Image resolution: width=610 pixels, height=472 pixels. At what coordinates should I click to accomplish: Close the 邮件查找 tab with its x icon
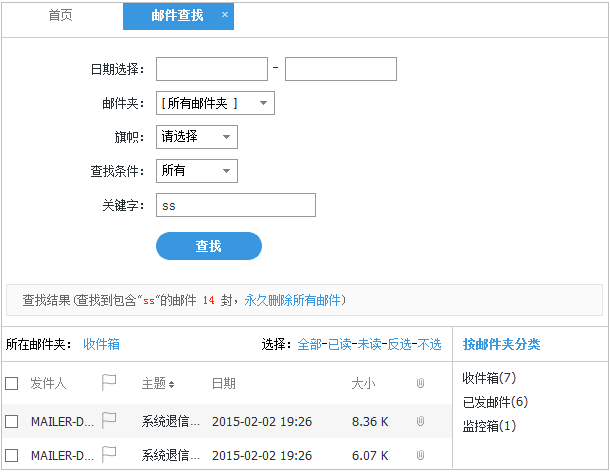pyautogui.click(x=224, y=15)
